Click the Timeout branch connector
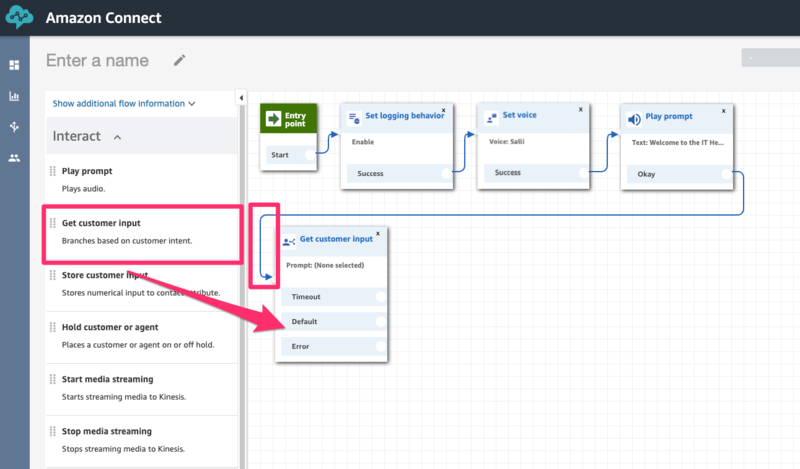Viewport: 800px width, 469px height. [x=381, y=297]
